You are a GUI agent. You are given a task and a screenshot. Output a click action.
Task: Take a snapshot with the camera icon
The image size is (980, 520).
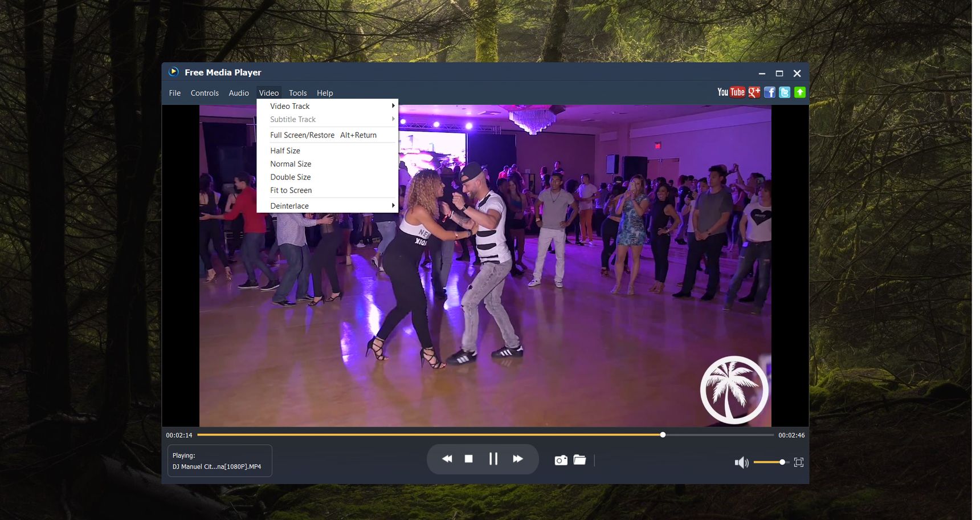coord(561,460)
